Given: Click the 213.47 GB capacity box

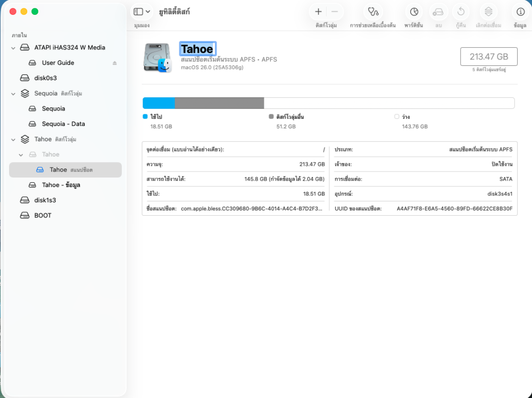Looking at the screenshot, I should click(x=488, y=57).
